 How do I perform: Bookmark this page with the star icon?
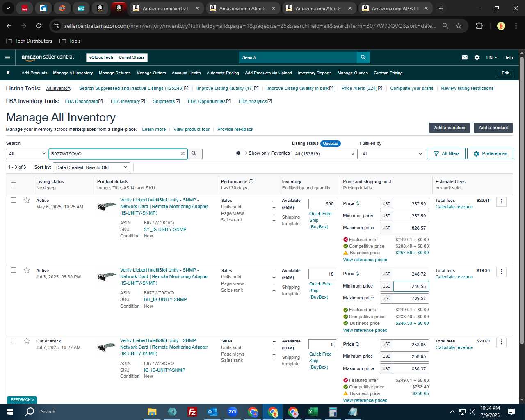click(x=459, y=26)
